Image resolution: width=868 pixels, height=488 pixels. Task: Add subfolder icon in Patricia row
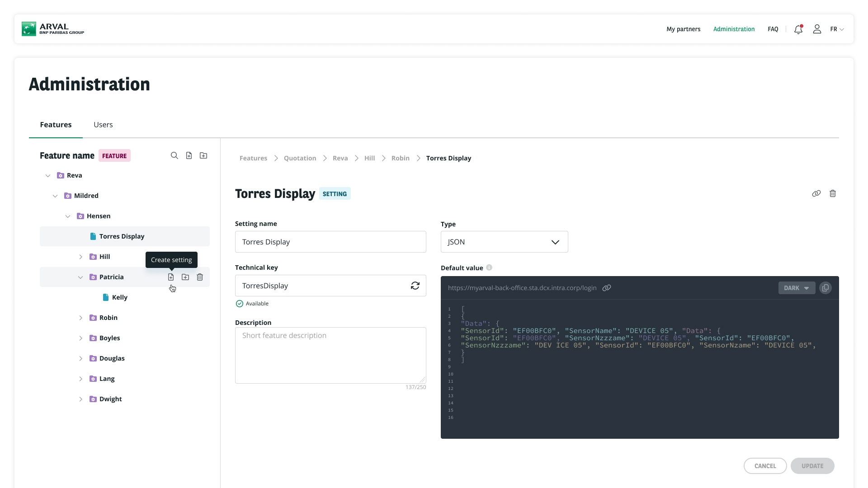pos(185,277)
